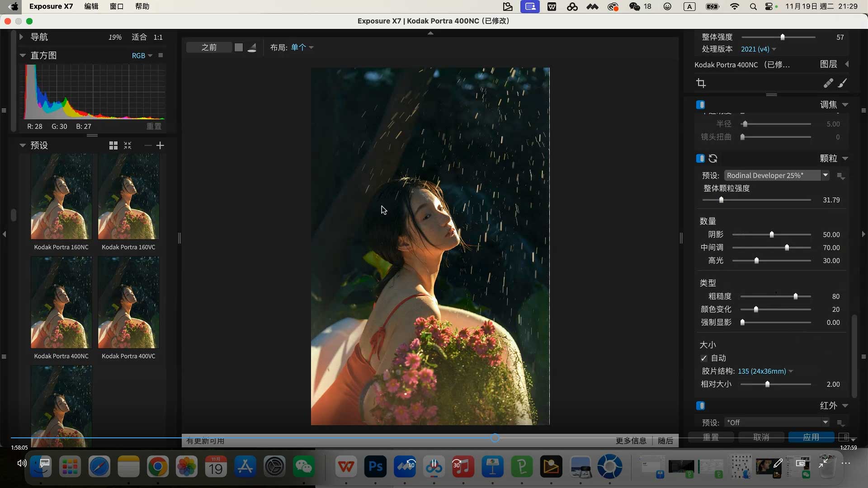
Task: Open 胶片结构 135 (24x36mm) dropdown
Action: [765, 371]
